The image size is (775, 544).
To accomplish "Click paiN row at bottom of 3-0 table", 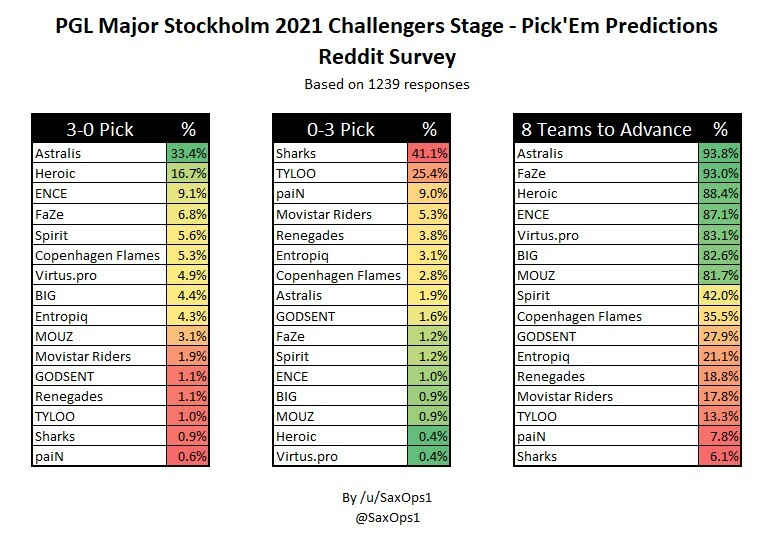I will pos(121,456).
